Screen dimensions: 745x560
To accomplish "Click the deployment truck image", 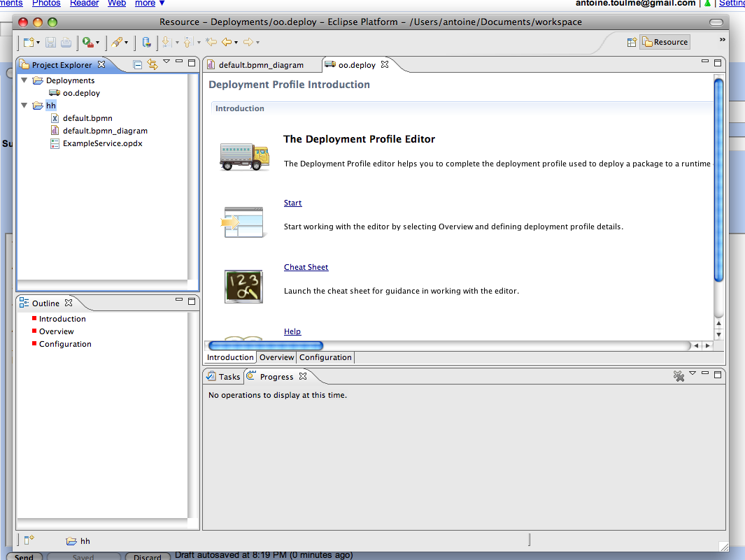I will (x=244, y=157).
